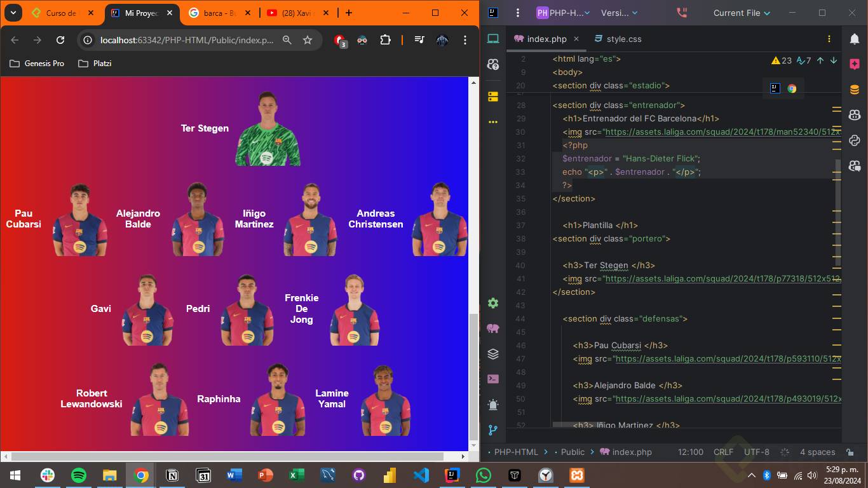Screen dimensions: 868x488
Task: Click the red phone icon in the IDE title bar
Action: pyautogui.click(x=682, y=13)
